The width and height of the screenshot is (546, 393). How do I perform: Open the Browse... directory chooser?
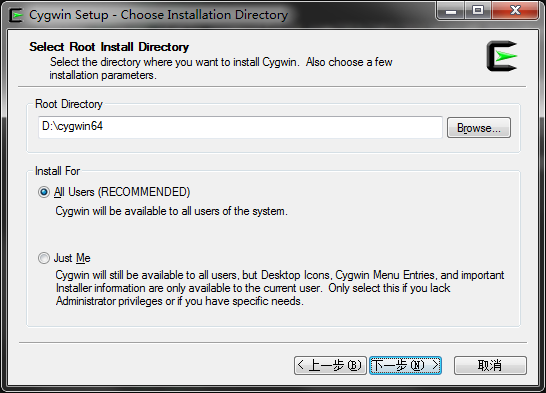[479, 128]
